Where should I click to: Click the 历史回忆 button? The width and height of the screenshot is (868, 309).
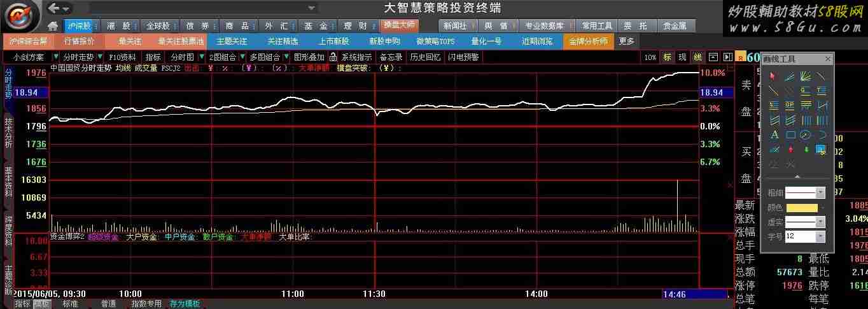(x=425, y=57)
